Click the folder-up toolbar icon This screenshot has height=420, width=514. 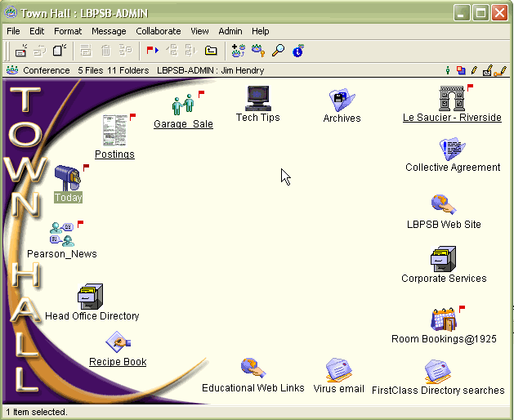211,51
